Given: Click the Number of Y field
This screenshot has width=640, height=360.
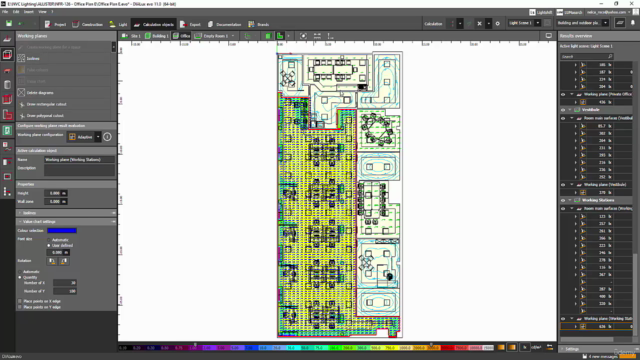Looking at the screenshot, I should (x=64, y=291).
